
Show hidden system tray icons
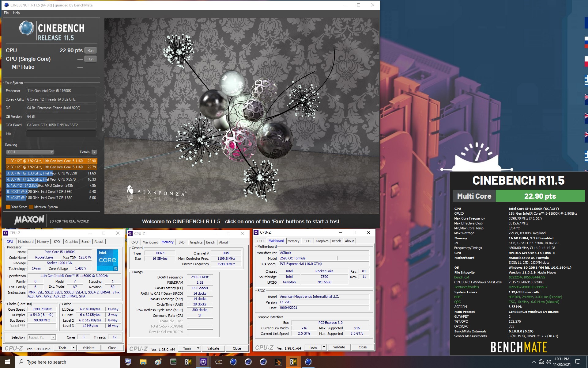tap(533, 362)
